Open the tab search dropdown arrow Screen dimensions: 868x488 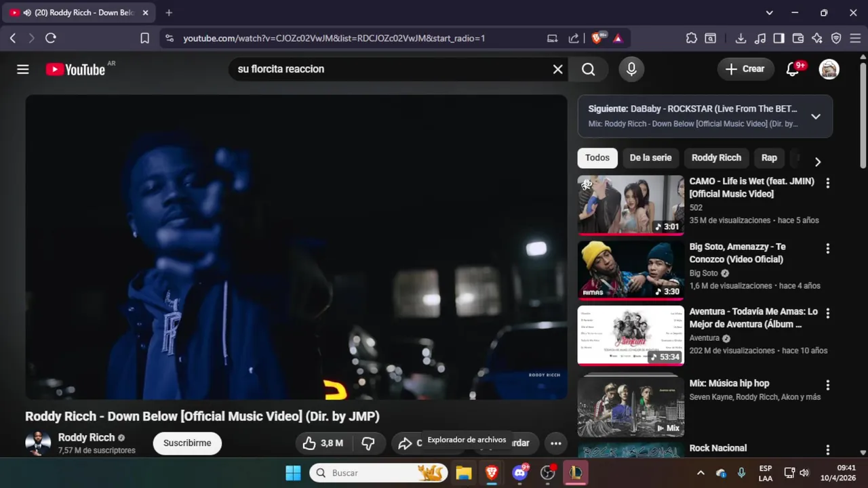click(769, 13)
